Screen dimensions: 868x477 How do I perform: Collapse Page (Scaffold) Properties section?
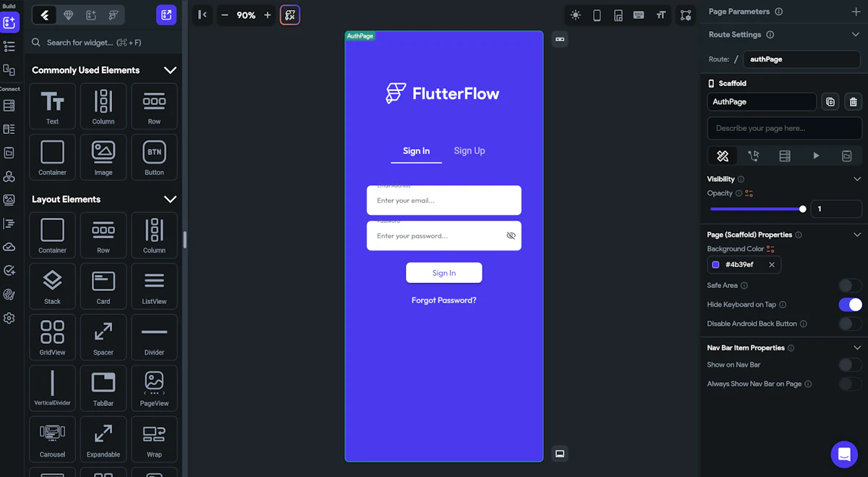coord(857,235)
